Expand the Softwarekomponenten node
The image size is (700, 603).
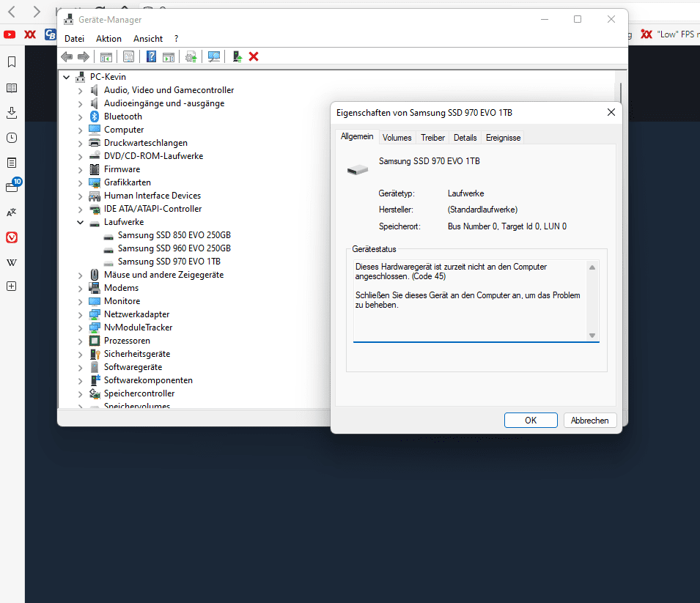coord(81,381)
